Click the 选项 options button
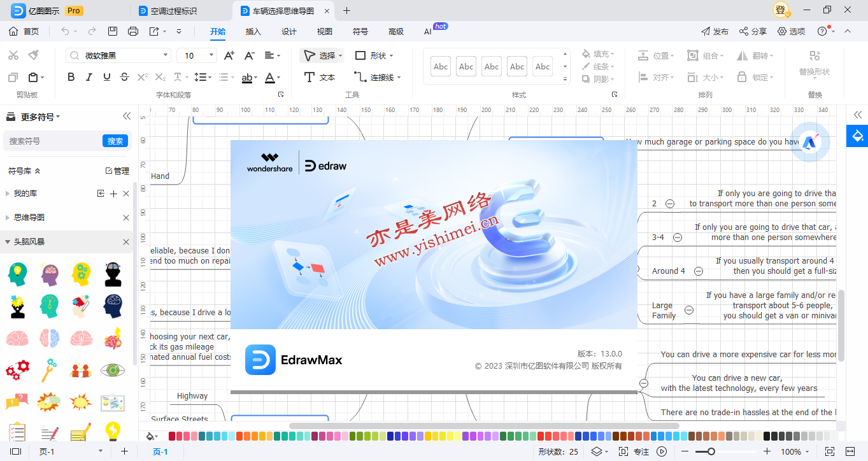The image size is (868, 461). 791,31
